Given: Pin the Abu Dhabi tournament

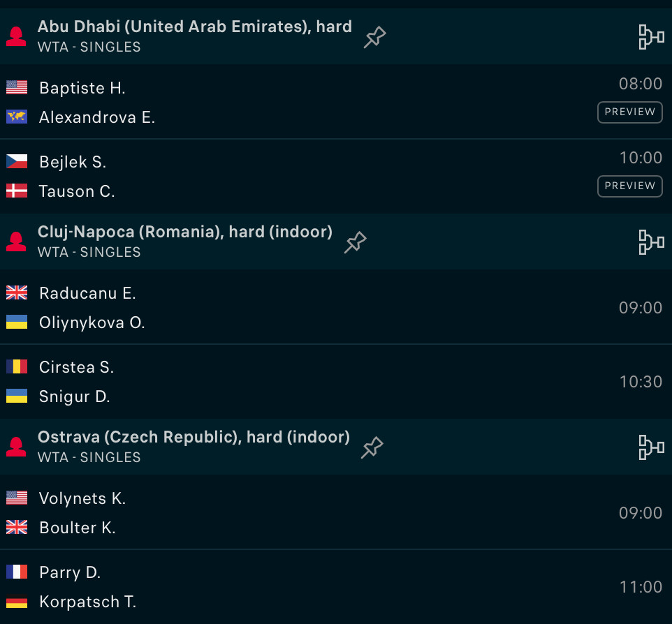Looking at the screenshot, I should [x=375, y=37].
